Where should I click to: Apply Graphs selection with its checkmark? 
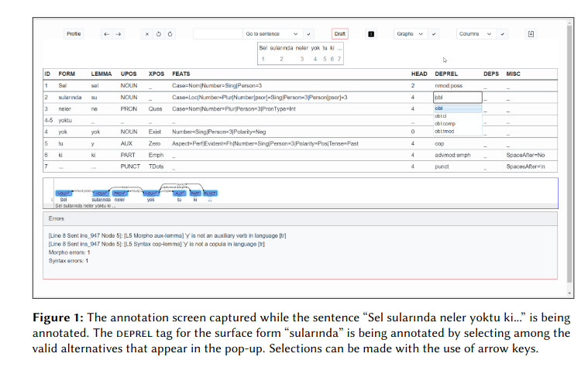point(434,34)
